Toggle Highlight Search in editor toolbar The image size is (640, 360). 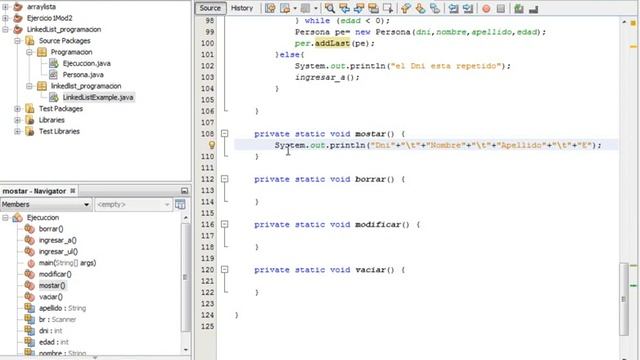373,8
